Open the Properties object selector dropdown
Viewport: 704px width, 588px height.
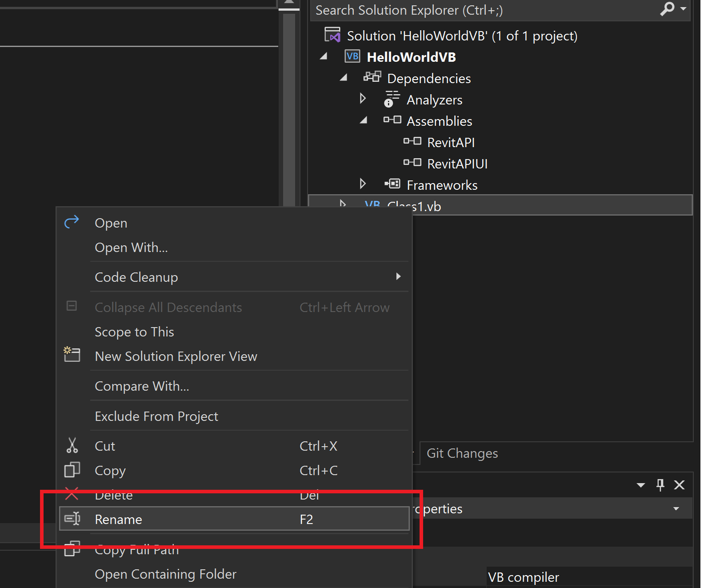point(676,508)
